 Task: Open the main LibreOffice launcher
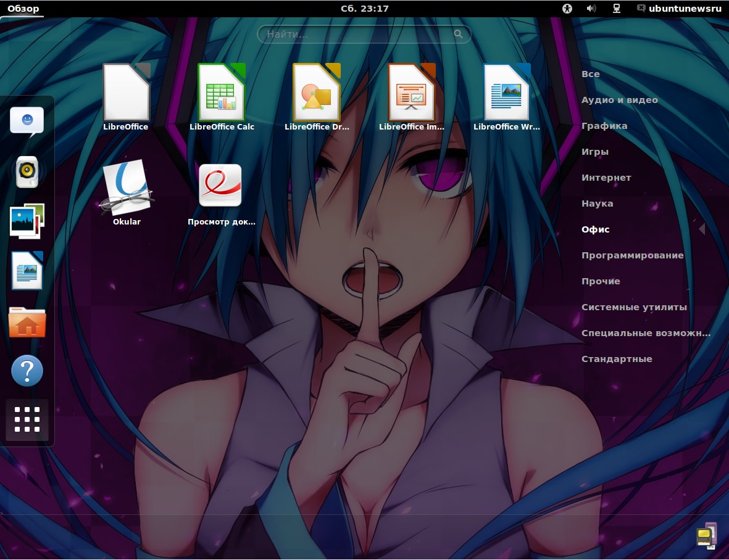pos(127,93)
